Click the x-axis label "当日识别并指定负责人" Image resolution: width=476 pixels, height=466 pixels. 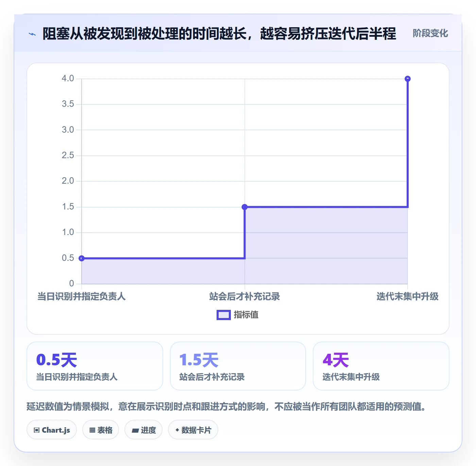tap(82, 297)
